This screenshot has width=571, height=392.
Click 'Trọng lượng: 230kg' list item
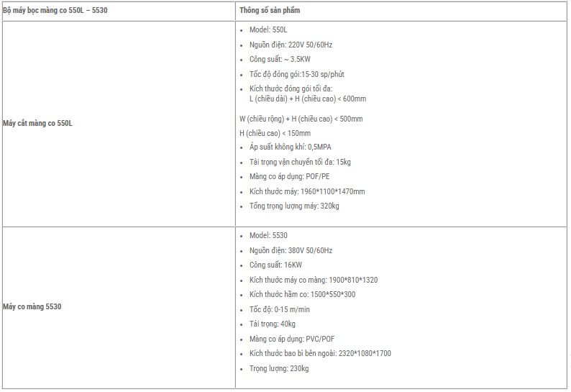279,369
